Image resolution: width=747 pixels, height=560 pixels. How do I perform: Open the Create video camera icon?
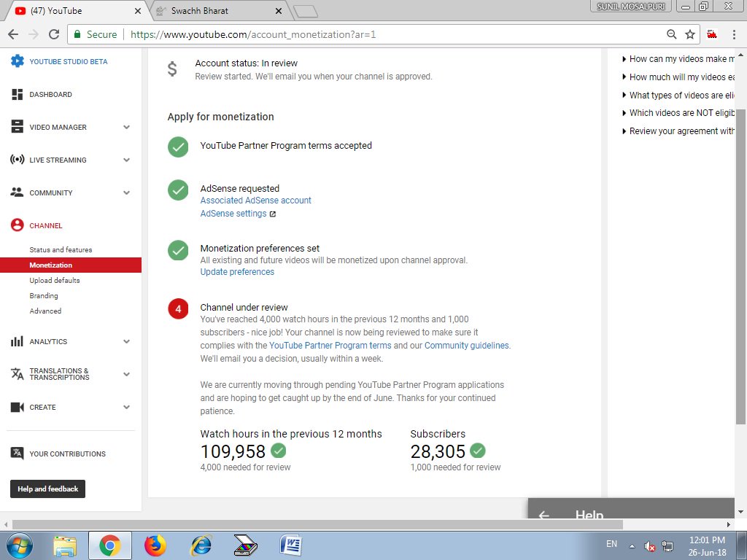click(x=18, y=407)
